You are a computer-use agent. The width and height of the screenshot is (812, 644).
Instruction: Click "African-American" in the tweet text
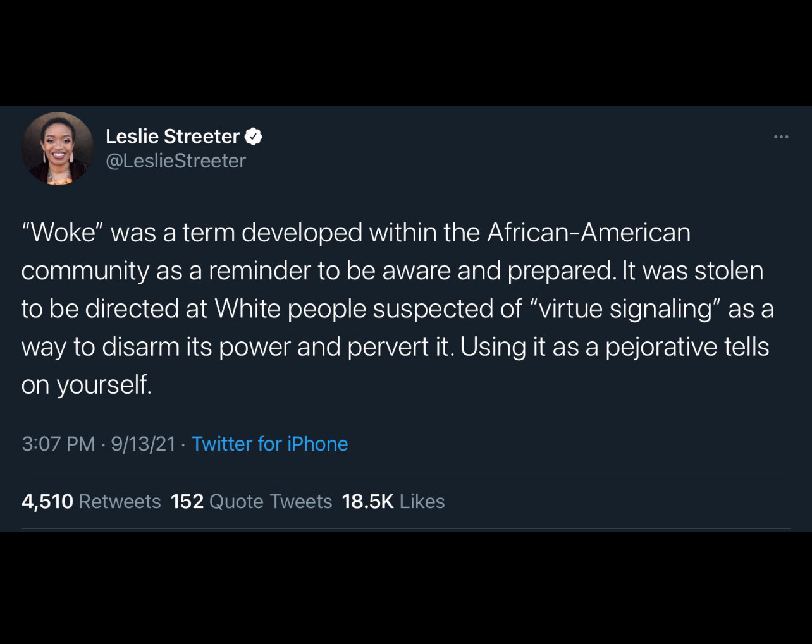click(x=588, y=233)
